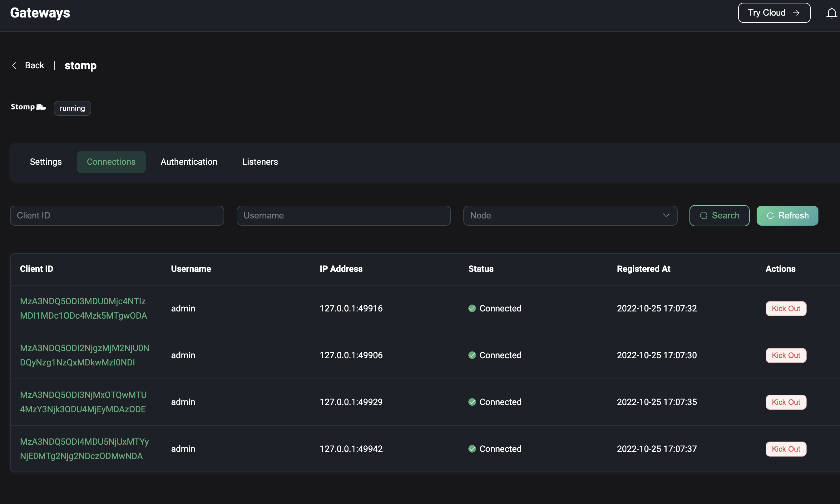Click into the Username filter field
The width and height of the screenshot is (840, 504).
point(343,215)
